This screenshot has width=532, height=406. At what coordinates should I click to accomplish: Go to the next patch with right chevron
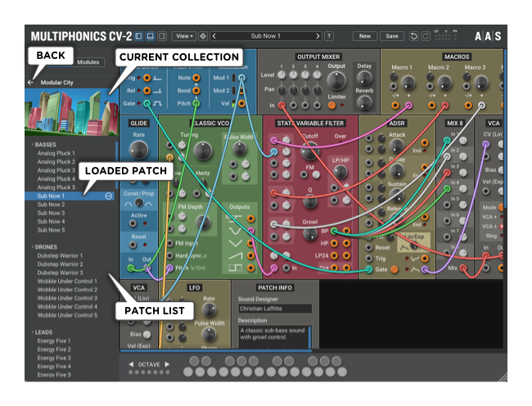tap(318, 36)
